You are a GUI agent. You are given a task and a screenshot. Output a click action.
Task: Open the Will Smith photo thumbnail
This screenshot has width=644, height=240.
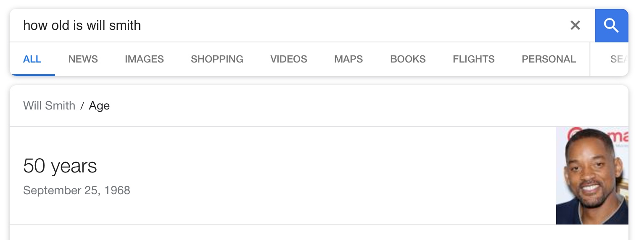click(592, 176)
